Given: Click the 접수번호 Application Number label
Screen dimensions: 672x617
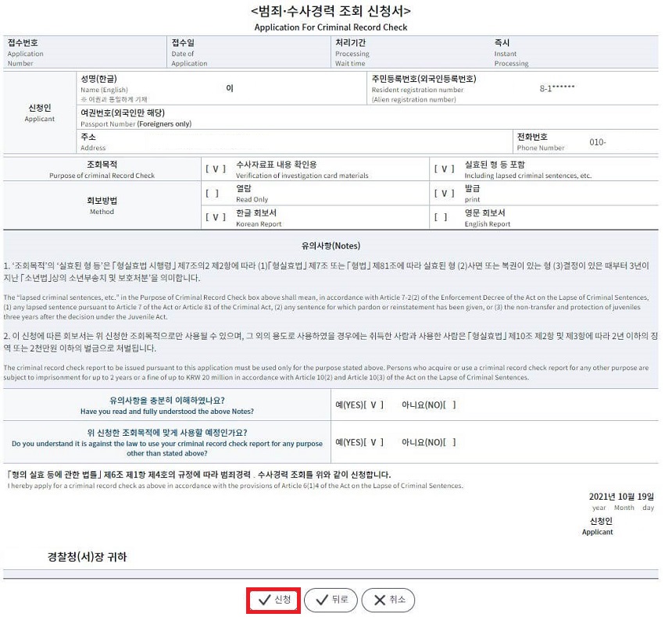Looking at the screenshot, I should (x=26, y=54).
